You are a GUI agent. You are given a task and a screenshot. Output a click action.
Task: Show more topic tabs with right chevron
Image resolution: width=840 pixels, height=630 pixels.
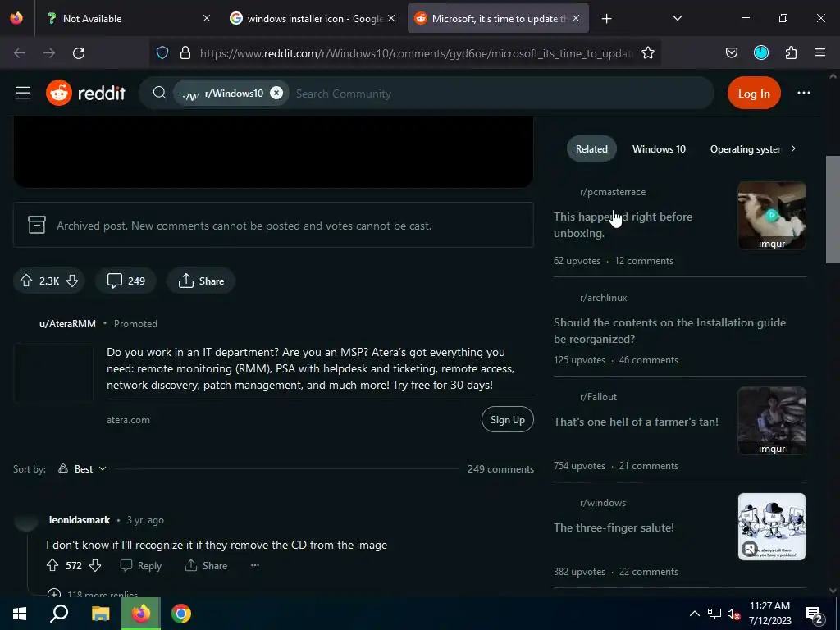(x=793, y=148)
